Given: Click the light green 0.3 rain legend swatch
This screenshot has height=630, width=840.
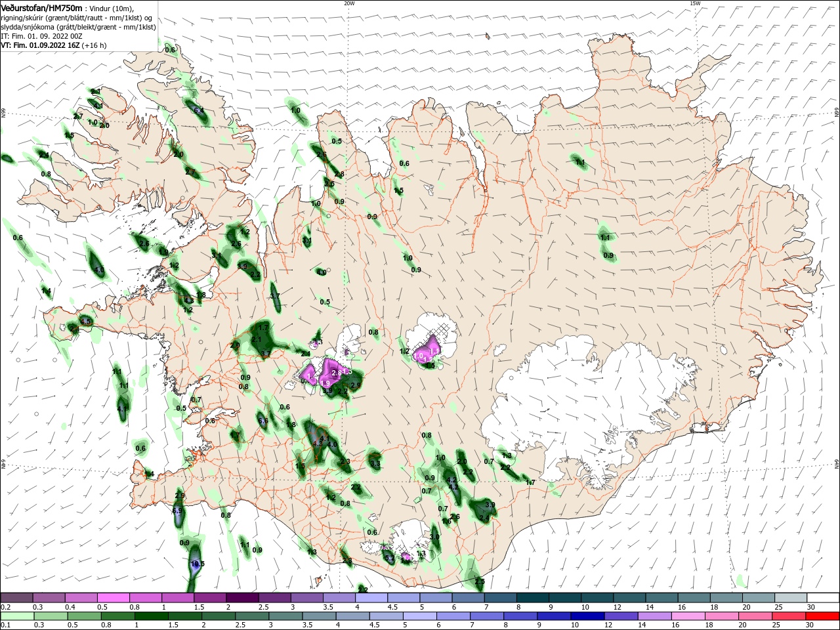Looking at the screenshot, I should click(51, 616).
